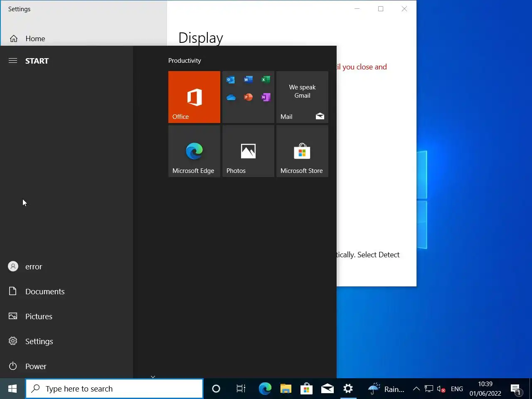Viewport: 532px width, 399px height.
Task: Click the Windows Start button
Action: (x=12, y=389)
